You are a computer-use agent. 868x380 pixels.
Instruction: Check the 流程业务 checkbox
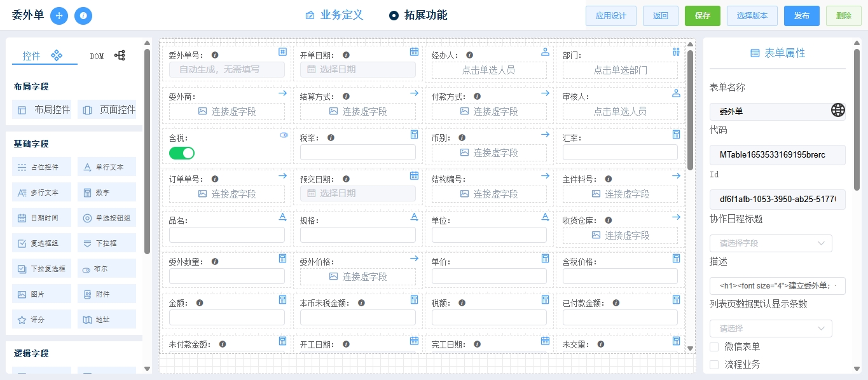[714, 365]
